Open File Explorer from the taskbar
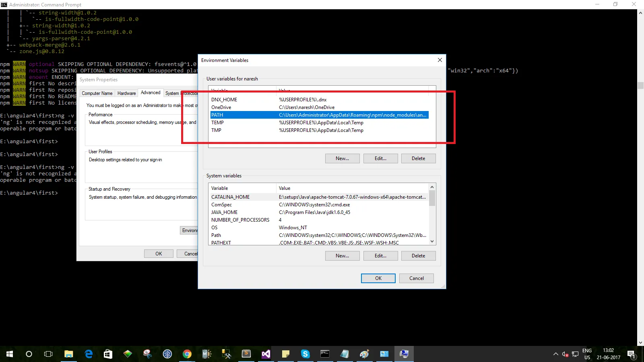Viewport: 644px width, 362px height. pyautogui.click(x=69, y=354)
